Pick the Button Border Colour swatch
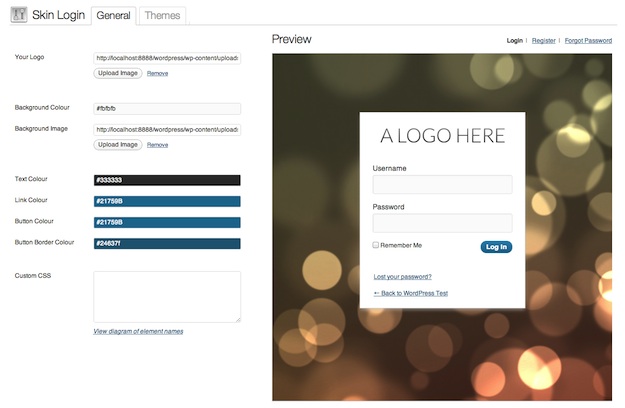625x408 pixels. (167, 243)
